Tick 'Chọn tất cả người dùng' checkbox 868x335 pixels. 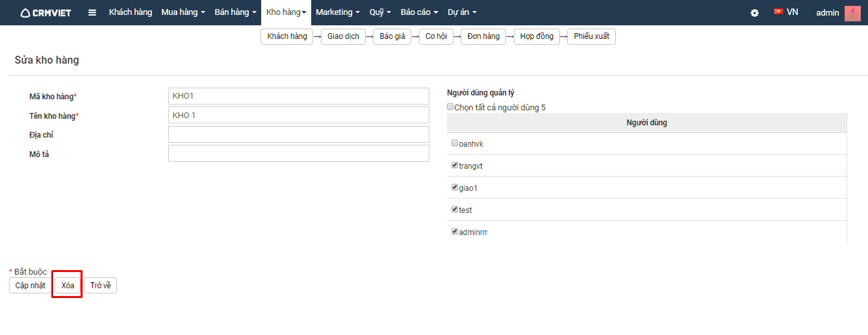pos(450,106)
